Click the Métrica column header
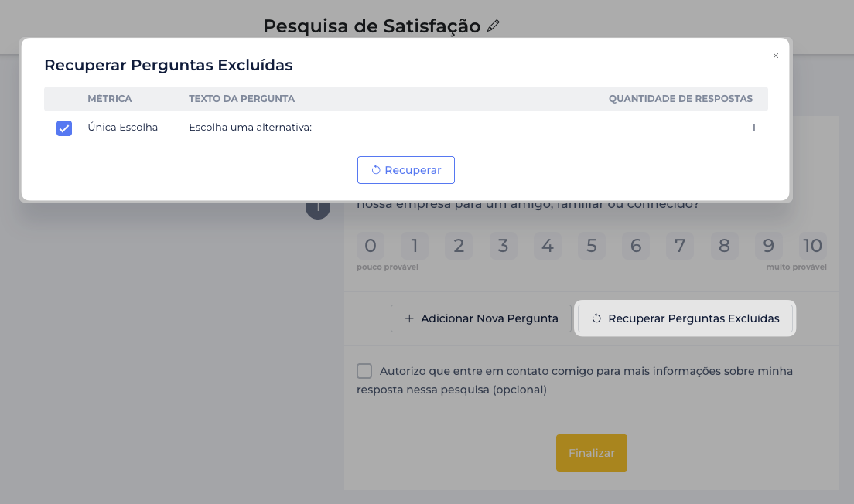The image size is (854, 504). (110, 99)
